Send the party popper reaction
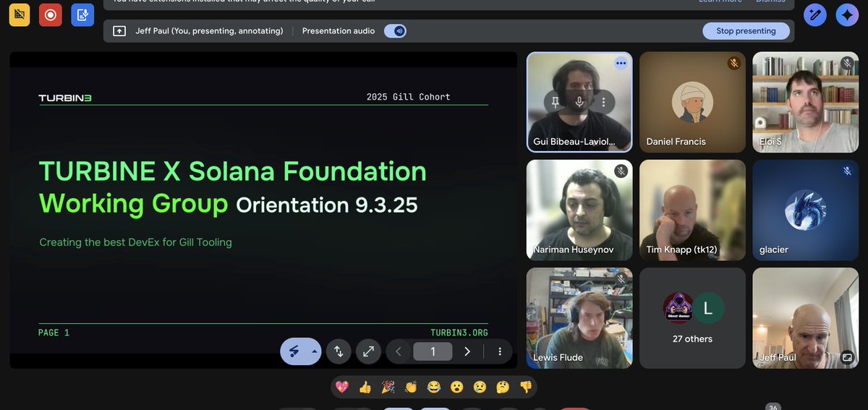 [x=388, y=387]
